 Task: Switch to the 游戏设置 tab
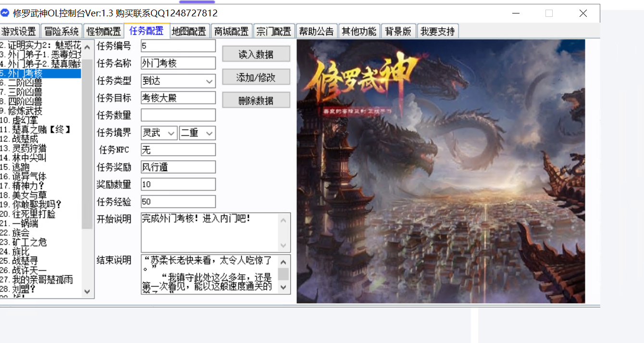point(19,32)
